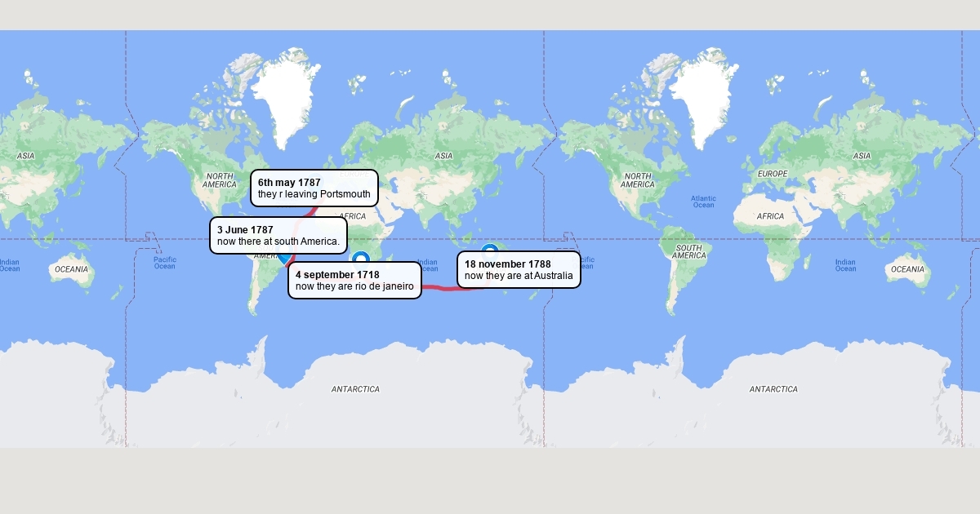
Task: Select the '6th may 1787' Portsmouth popup
Action: click(314, 188)
